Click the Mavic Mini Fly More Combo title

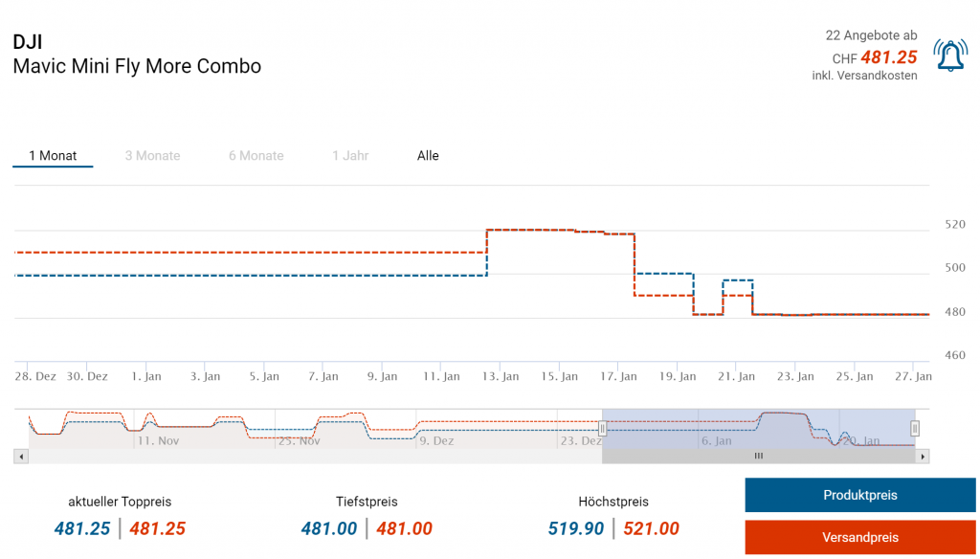137,66
